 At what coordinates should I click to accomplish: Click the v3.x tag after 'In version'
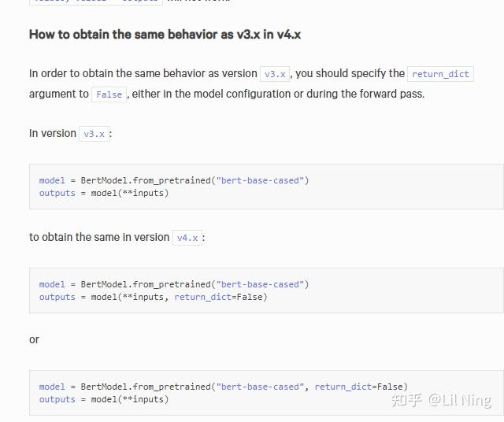tap(94, 134)
